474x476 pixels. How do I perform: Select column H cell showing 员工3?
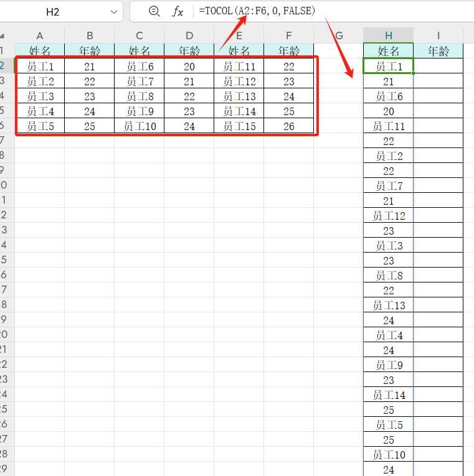click(388, 245)
